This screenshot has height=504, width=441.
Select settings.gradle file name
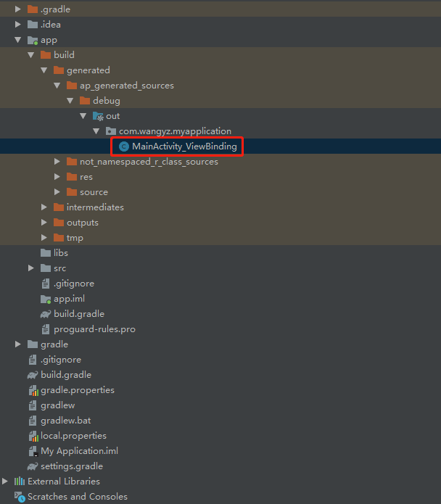[72, 466]
